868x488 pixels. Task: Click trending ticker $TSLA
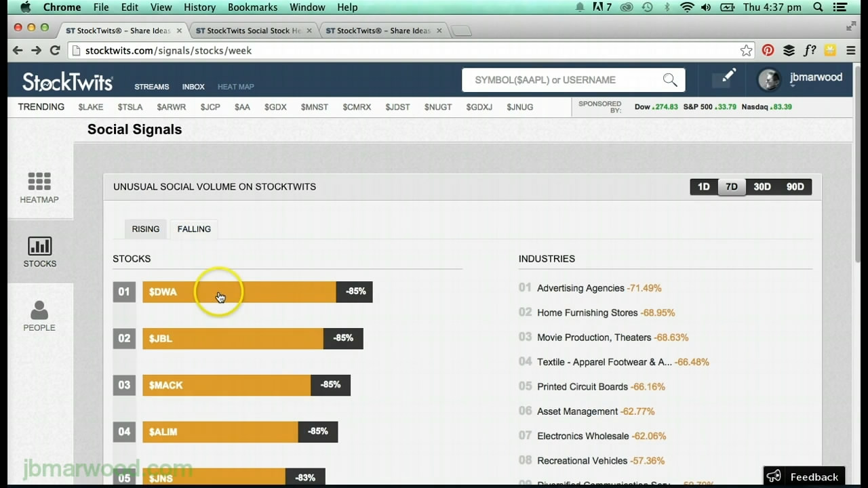pos(130,107)
